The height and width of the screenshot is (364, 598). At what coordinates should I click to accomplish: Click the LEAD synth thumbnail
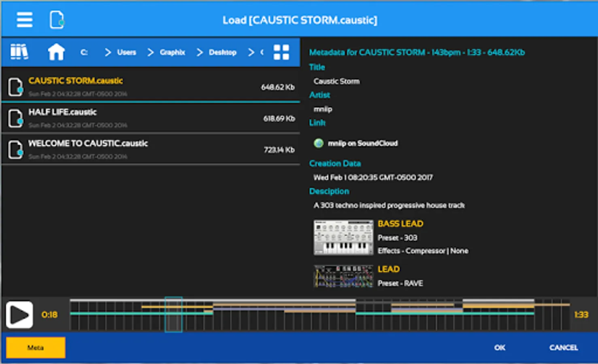pos(343,276)
